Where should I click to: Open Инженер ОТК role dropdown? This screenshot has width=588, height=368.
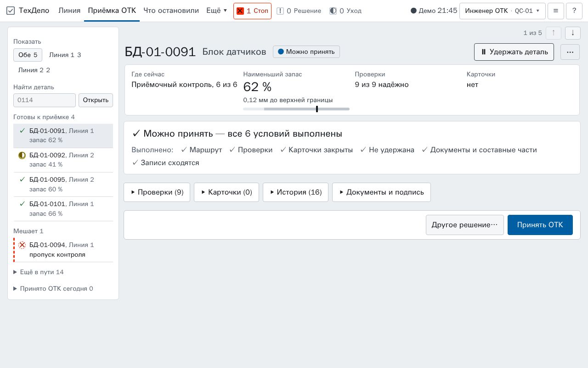(x=503, y=11)
